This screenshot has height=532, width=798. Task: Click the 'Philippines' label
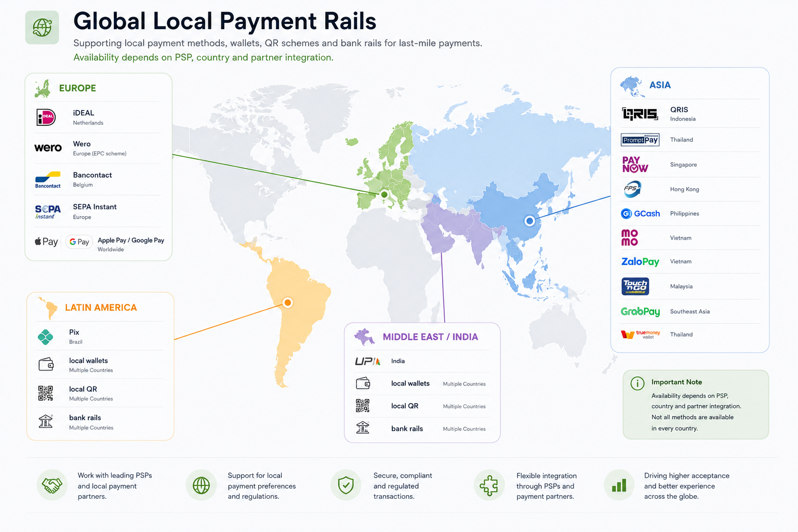click(684, 214)
